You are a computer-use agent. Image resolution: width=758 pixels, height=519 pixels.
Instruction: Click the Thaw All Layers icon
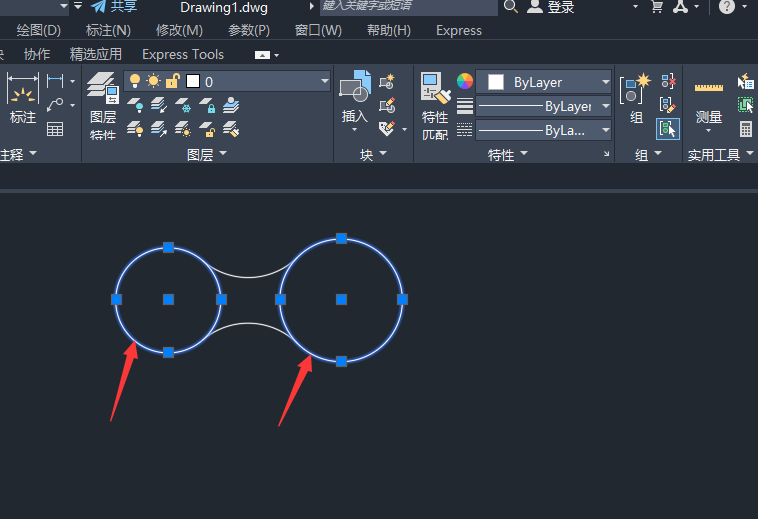point(183,129)
